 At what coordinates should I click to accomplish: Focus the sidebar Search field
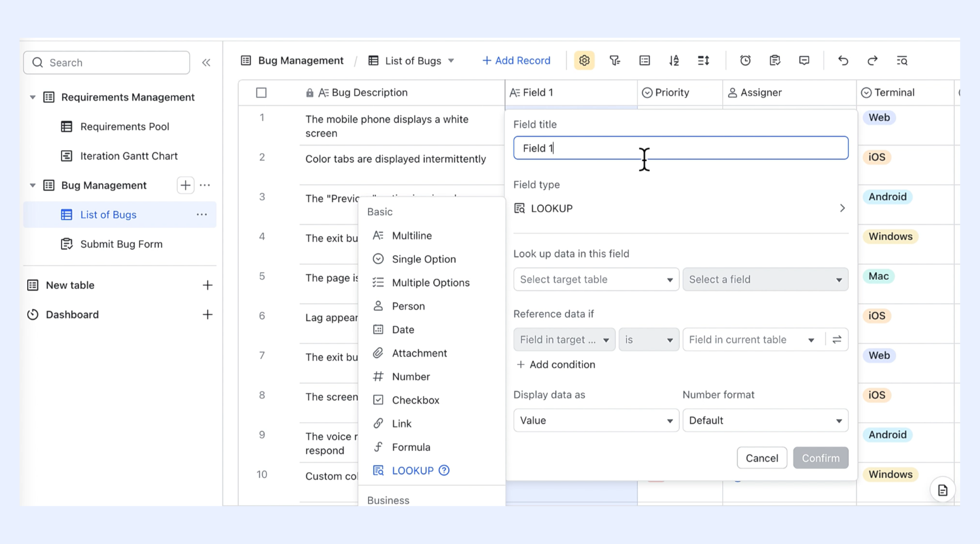[x=107, y=63]
